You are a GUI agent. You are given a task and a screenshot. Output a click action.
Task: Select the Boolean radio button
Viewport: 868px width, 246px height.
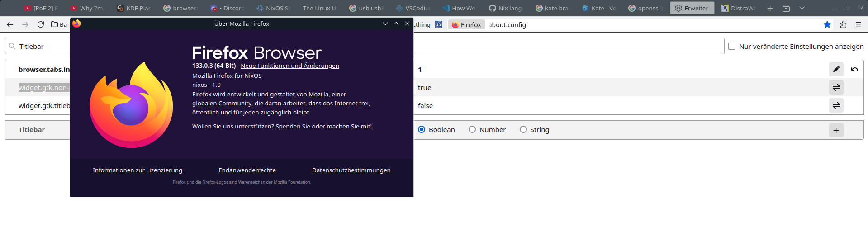point(422,129)
